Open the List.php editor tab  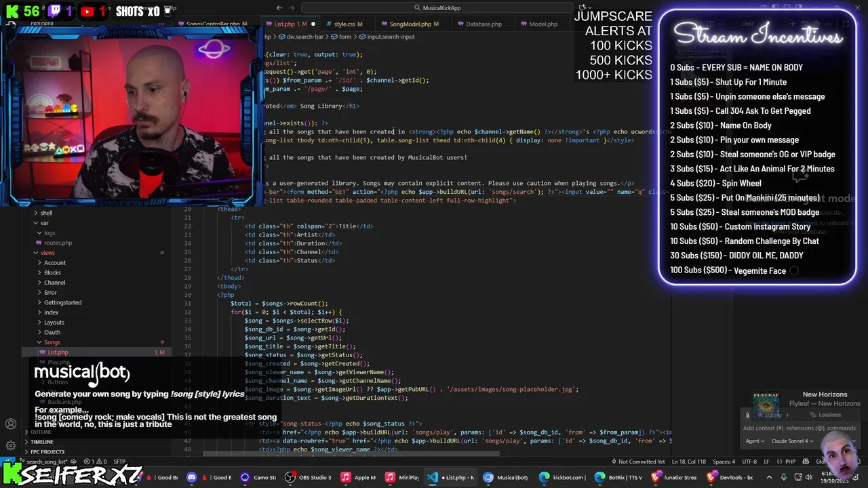(290, 24)
